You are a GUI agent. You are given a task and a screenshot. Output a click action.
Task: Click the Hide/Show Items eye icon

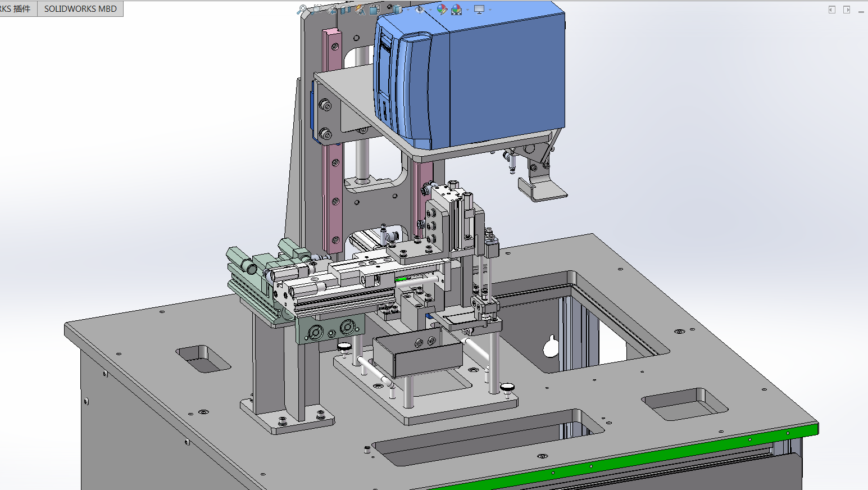point(420,10)
